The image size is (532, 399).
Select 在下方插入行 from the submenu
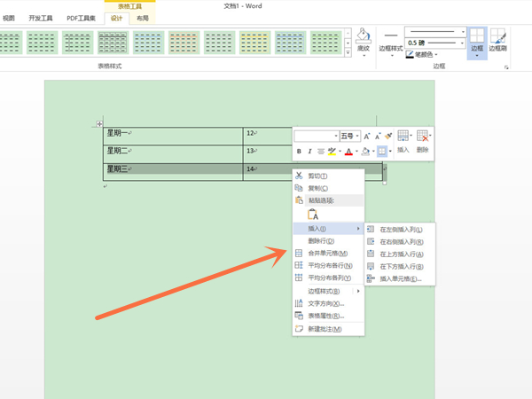pos(401,266)
